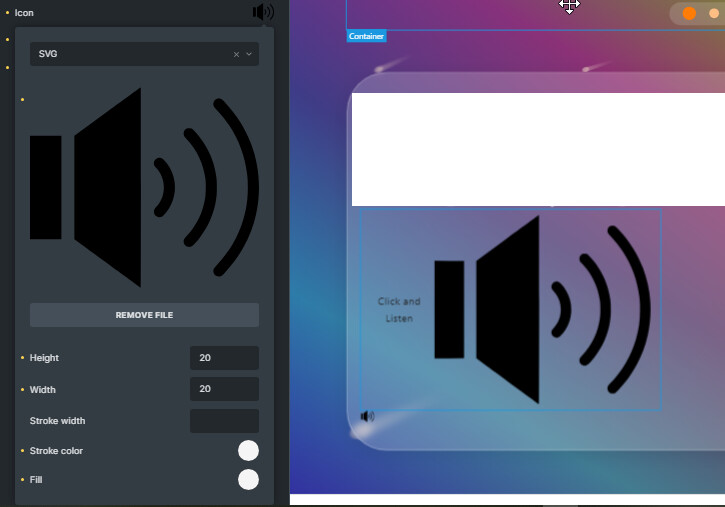Click the large SVG speaker preview in panel
Image resolution: width=725 pixels, height=507 pixels.
click(144, 187)
